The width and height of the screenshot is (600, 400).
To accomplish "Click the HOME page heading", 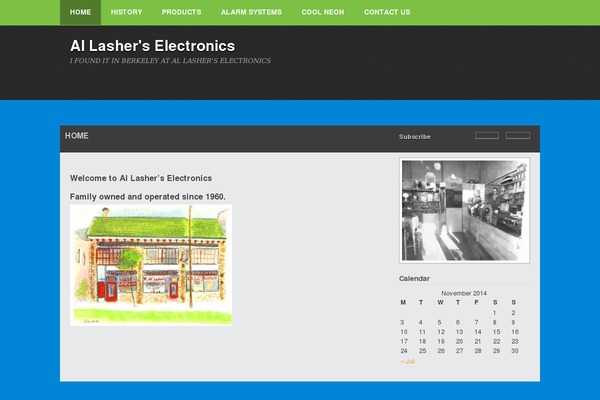I will [x=77, y=136].
